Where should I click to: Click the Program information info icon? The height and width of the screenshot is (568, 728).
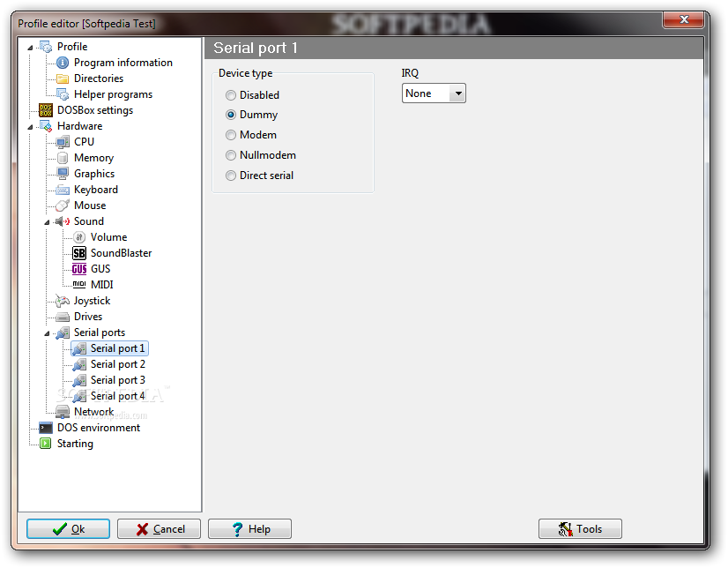pyautogui.click(x=63, y=63)
